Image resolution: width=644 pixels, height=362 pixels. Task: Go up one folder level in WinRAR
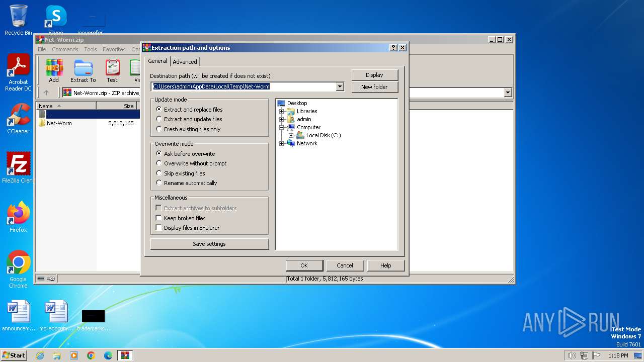pyautogui.click(x=46, y=93)
